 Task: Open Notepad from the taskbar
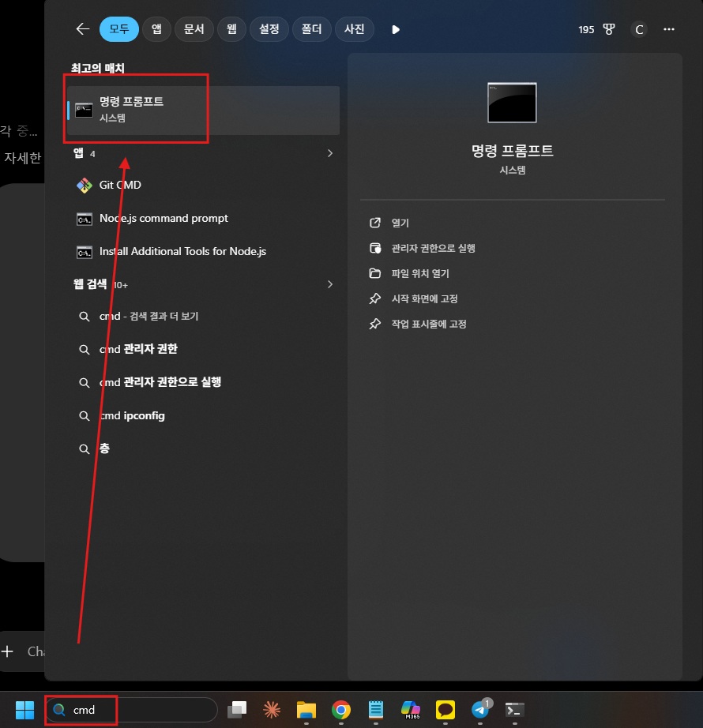376,709
